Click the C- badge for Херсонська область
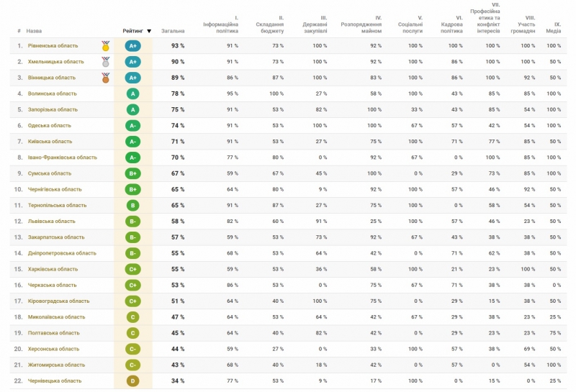The image size is (576, 392). [x=132, y=349]
